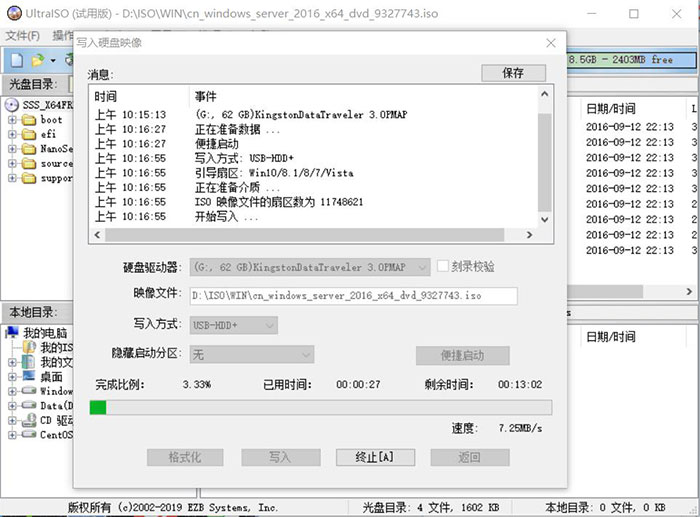700x517 pixels.
Task: Click the 映像文件 path input field
Action: tap(354, 296)
